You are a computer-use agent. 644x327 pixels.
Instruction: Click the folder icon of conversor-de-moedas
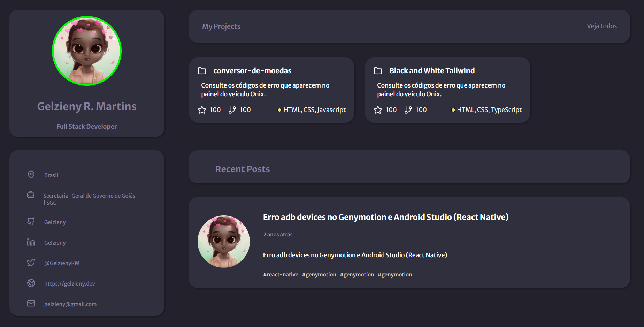point(202,71)
